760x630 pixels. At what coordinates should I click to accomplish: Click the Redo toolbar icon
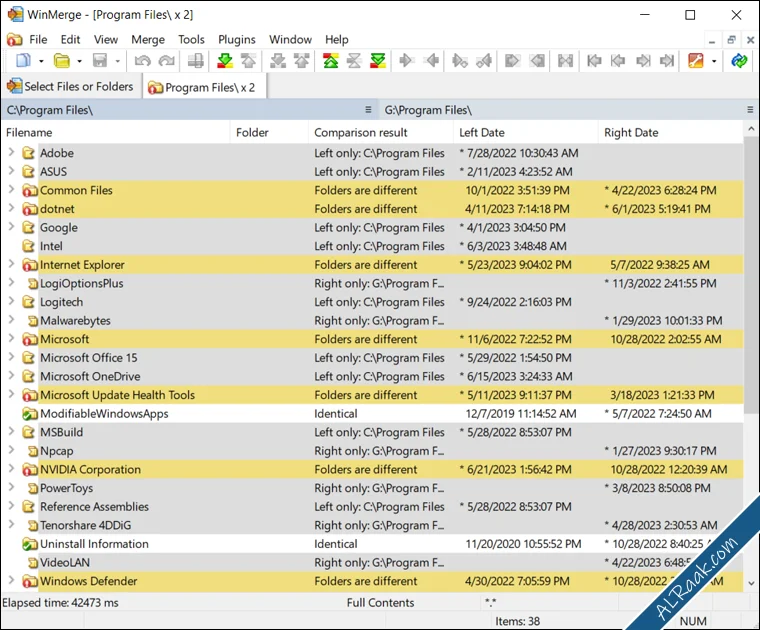point(167,61)
